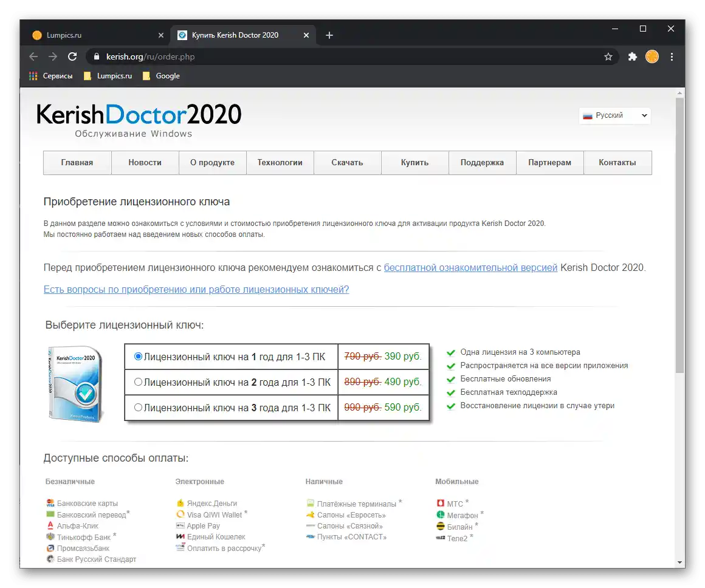The width and height of the screenshot is (705, 588).
Task: Click the Единый Кошелек icon
Action: pyautogui.click(x=181, y=537)
